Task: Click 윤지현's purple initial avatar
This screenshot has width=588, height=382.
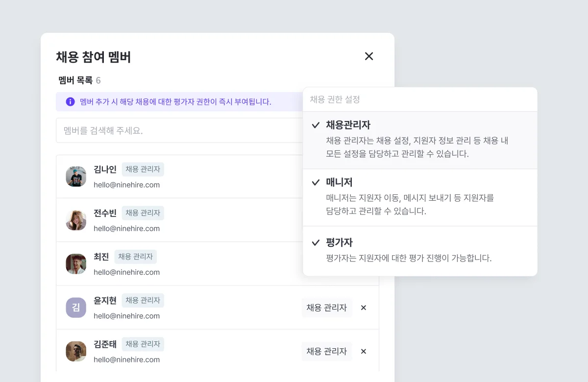Action: coord(76,308)
